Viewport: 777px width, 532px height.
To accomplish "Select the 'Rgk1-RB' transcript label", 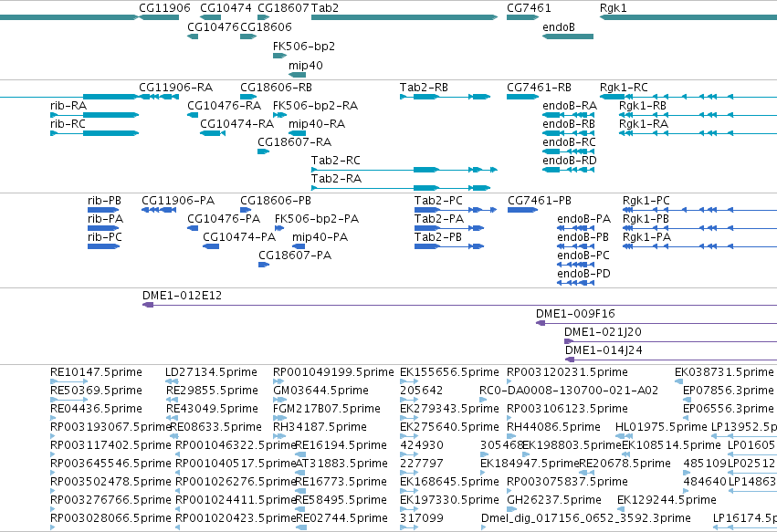I will pos(642,106).
